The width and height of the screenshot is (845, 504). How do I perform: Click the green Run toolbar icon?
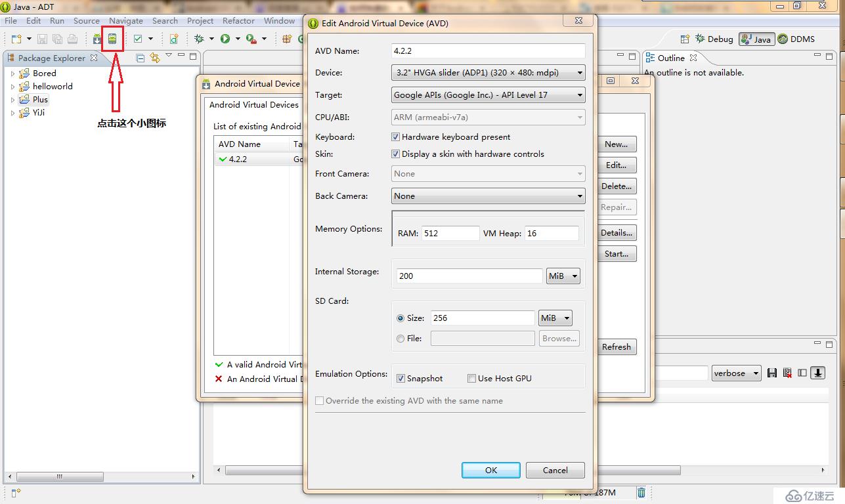(225, 39)
